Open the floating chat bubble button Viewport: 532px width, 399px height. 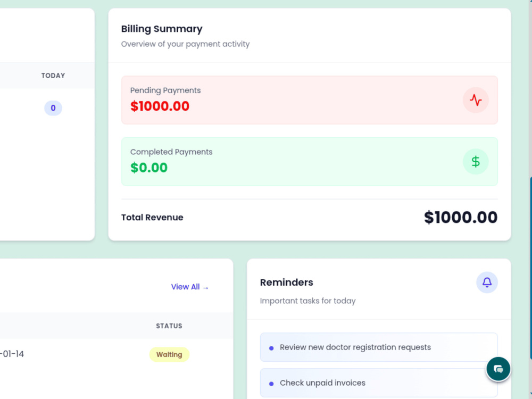498,369
